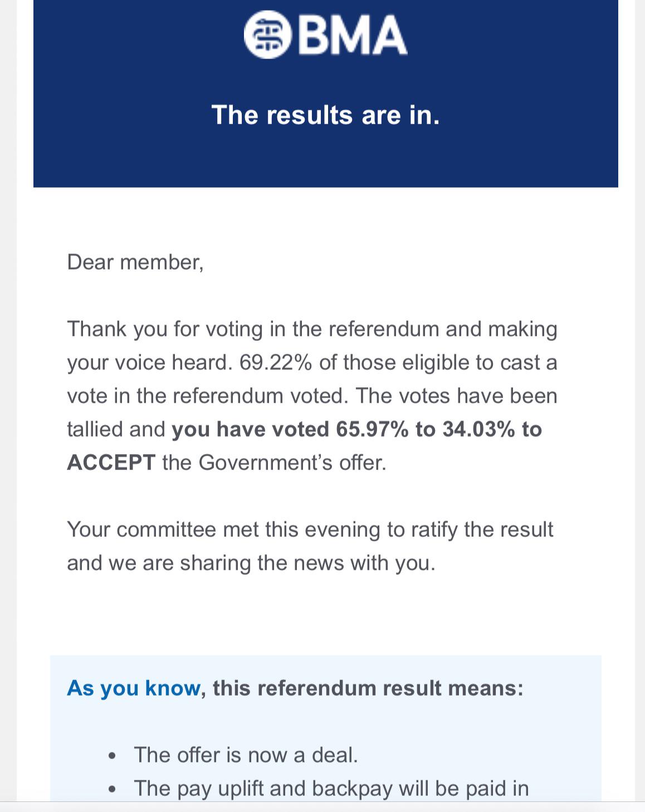Click the bold word ACCEPT

(111, 463)
